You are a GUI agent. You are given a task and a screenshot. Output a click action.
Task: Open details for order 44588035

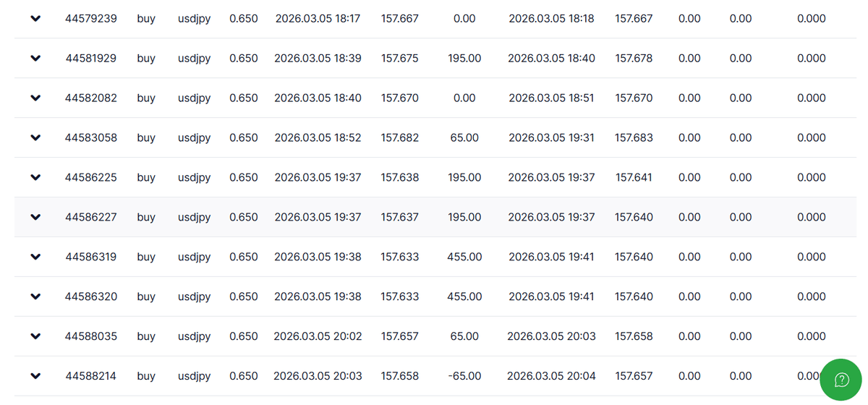tap(35, 336)
